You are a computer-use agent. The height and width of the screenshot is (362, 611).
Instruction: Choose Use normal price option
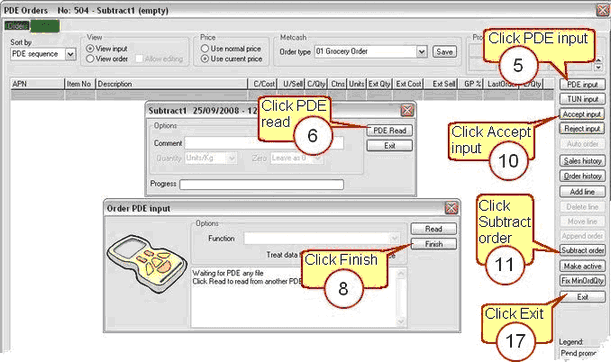point(205,49)
